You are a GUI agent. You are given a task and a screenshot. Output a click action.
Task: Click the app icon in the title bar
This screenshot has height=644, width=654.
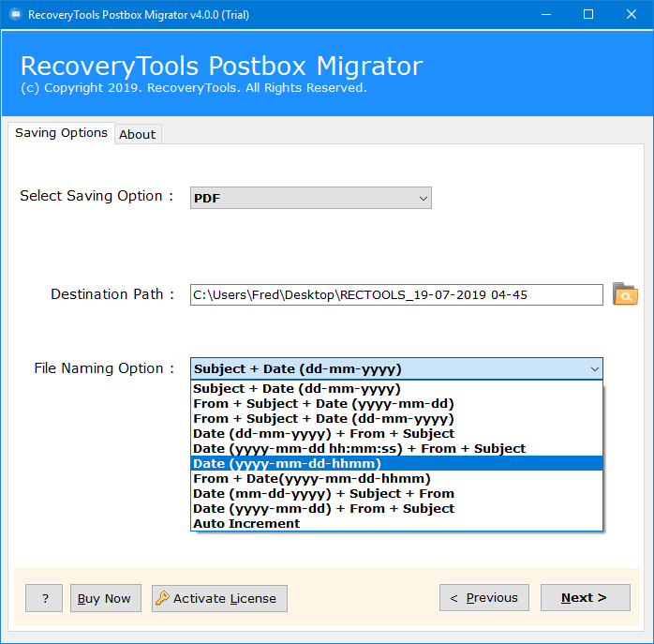[x=15, y=15]
